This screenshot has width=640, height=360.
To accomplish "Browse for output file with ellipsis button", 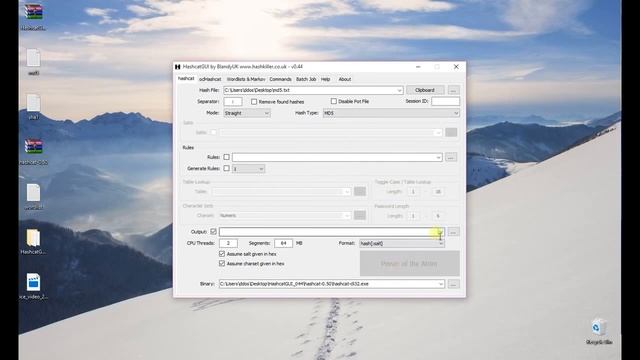I will click(x=453, y=232).
